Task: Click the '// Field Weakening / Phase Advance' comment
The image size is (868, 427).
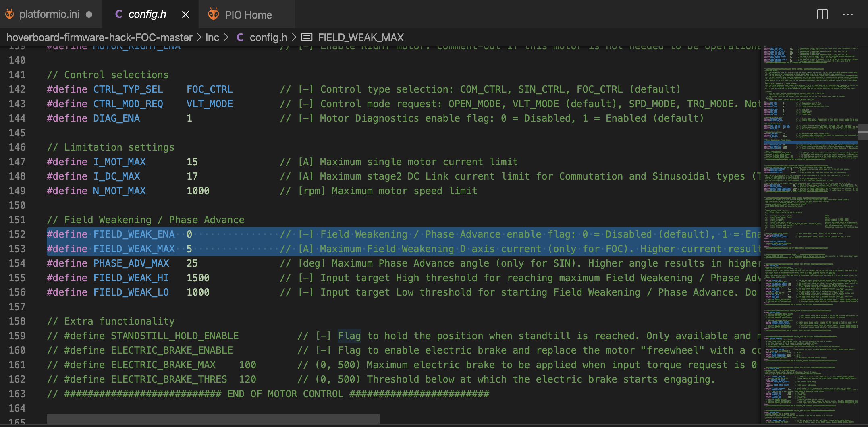Action: (145, 220)
